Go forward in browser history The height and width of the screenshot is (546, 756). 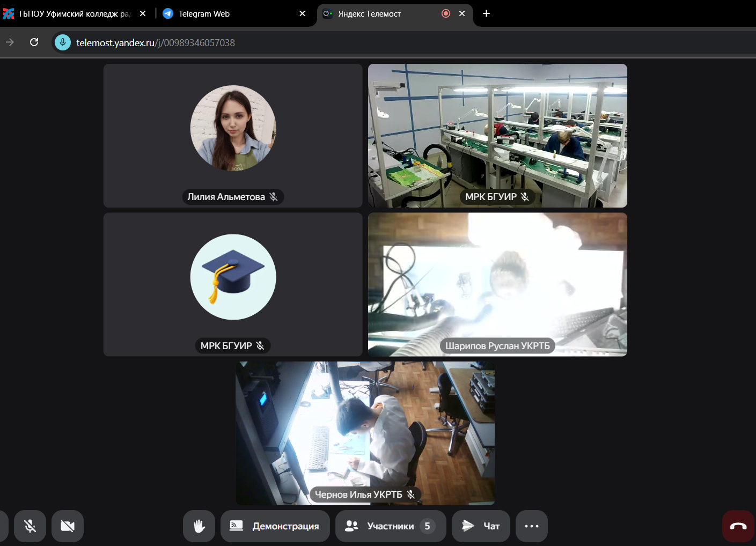[x=10, y=42]
